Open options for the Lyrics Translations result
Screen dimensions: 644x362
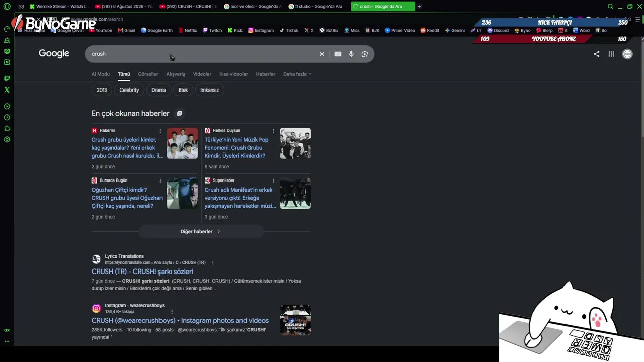(213, 262)
